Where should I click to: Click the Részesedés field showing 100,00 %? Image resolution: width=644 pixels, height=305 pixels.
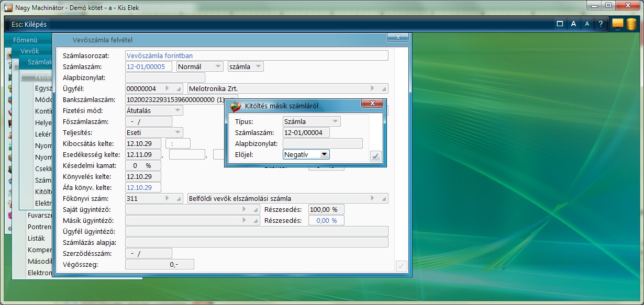point(326,209)
